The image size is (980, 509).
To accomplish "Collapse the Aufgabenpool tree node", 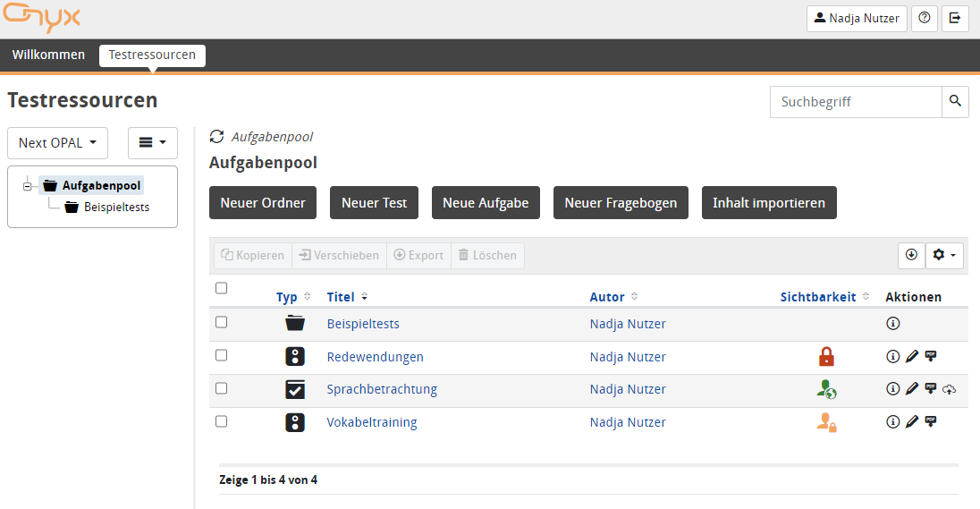I will tap(27, 186).
